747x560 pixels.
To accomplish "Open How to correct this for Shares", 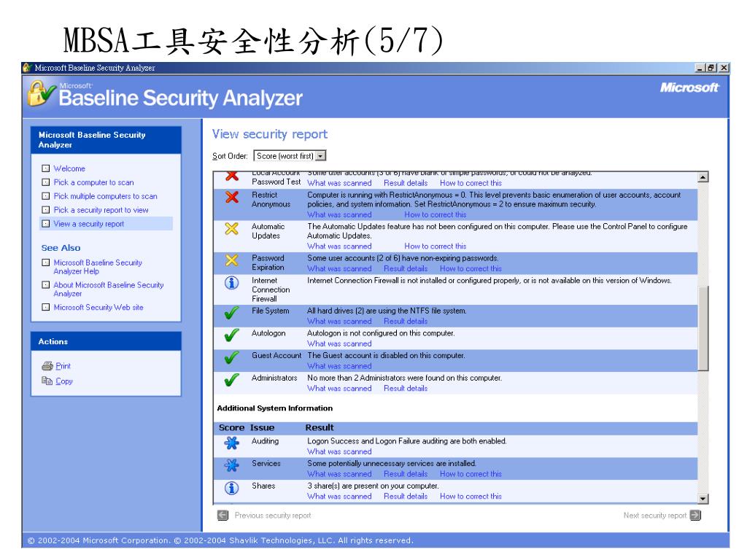I will 471,496.
